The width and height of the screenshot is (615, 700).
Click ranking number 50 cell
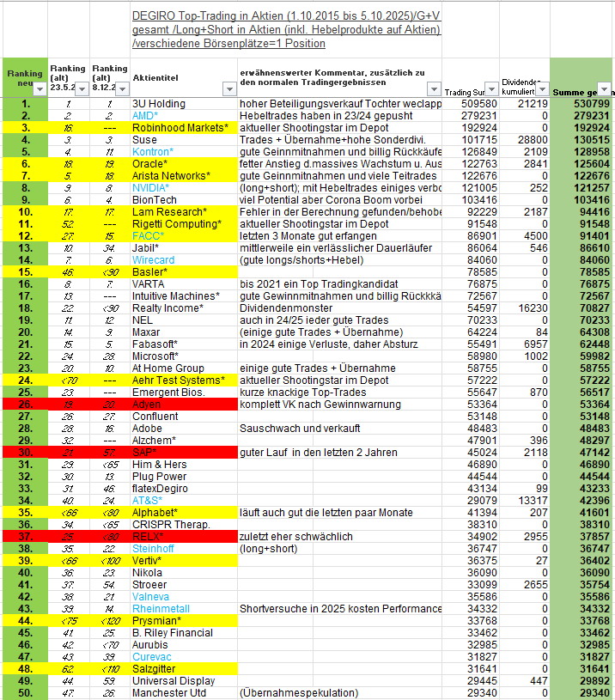[26, 693]
